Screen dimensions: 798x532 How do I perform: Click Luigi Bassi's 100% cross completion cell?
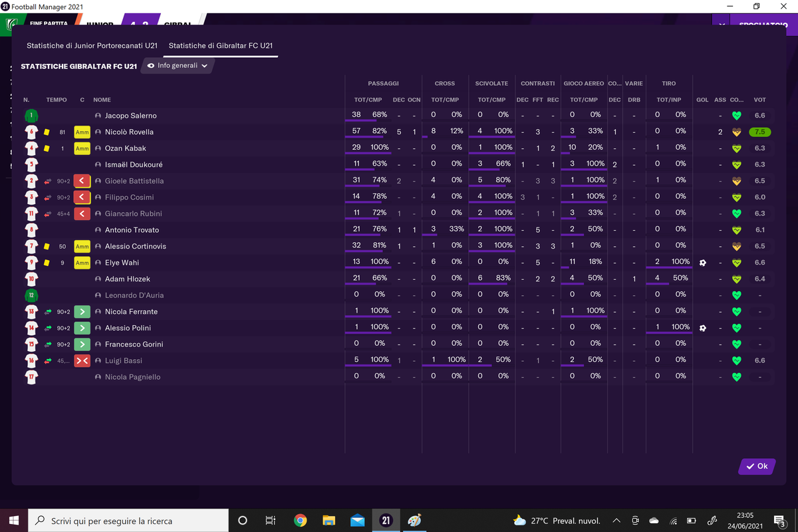[x=456, y=360]
